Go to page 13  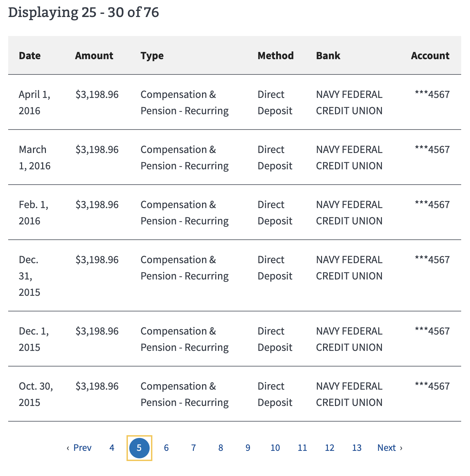tap(357, 448)
